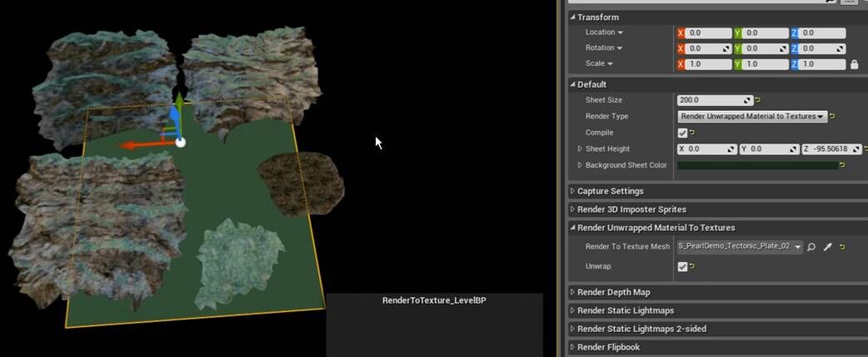Image resolution: width=868 pixels, height=357 pixels.
Task: Open Render To Texture Mesh dropdown
Action: [740, 247]
